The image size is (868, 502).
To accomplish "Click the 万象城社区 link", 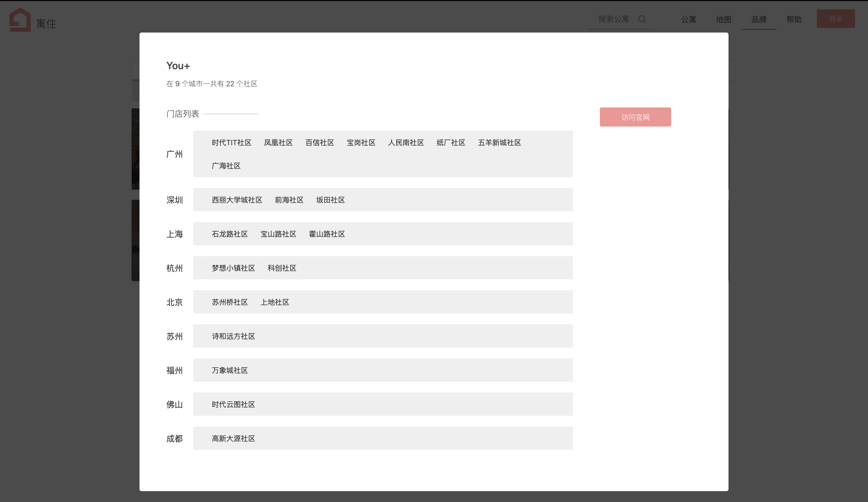I will [230, 371].
